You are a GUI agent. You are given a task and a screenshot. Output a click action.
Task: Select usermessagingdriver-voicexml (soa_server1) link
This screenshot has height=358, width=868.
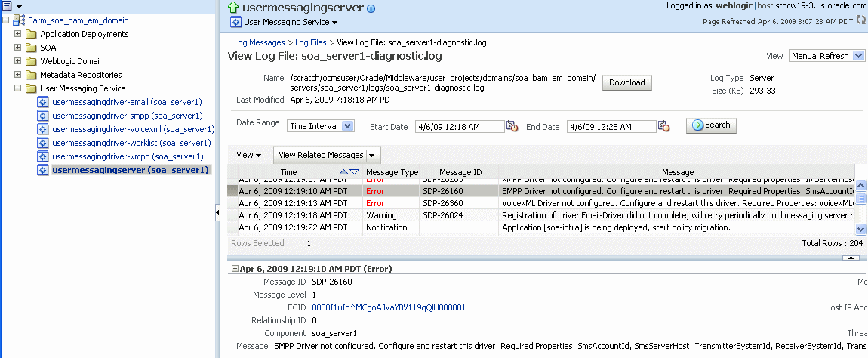(x=133, y=129)
